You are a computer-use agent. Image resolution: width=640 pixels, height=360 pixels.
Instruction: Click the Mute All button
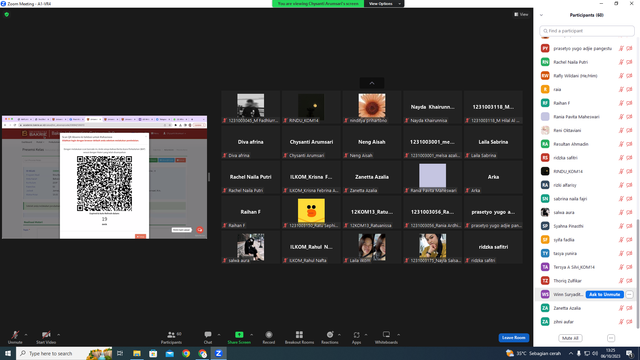tap(570, 338)
